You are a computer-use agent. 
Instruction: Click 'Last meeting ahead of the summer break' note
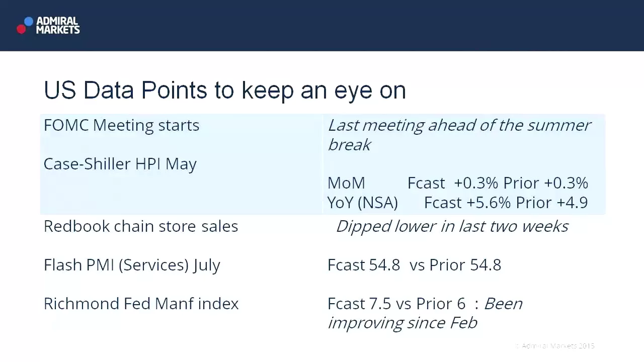pyautogui.click(x=459, y=135)
